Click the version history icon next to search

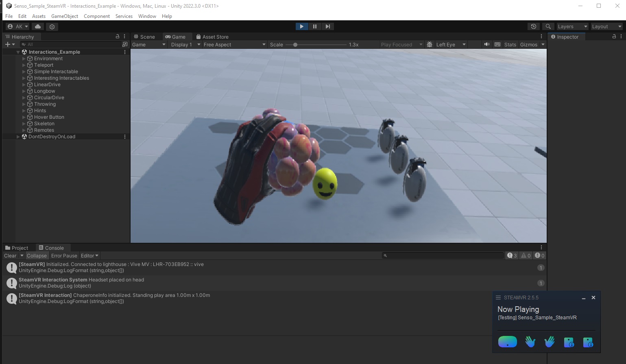pos(533,26)
